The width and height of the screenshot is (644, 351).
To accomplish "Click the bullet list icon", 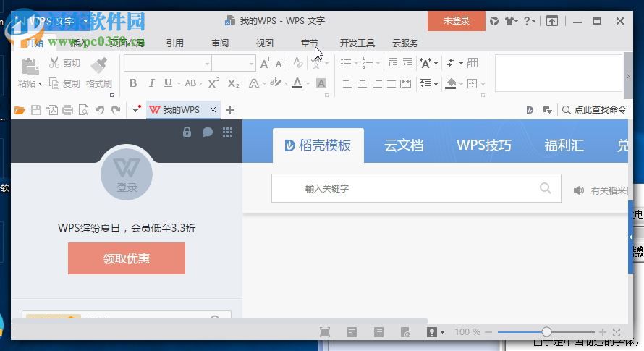I will click(346, 63).
